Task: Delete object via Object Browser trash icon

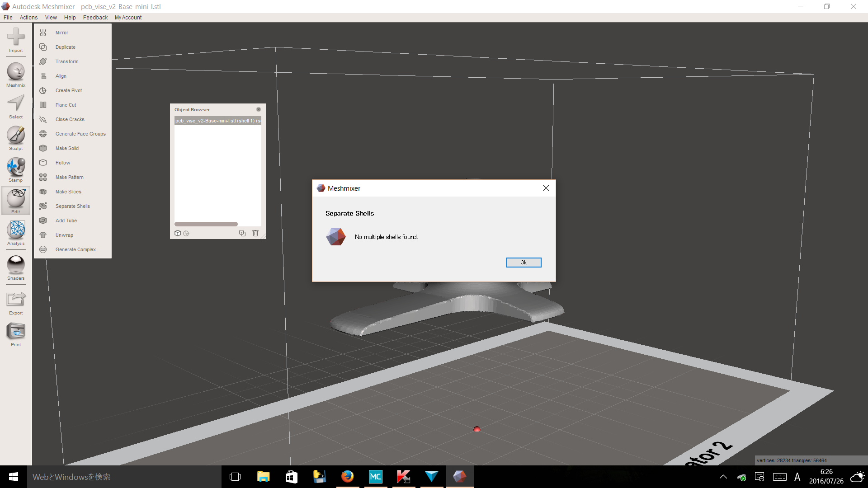Action: (x=255, y=233)
